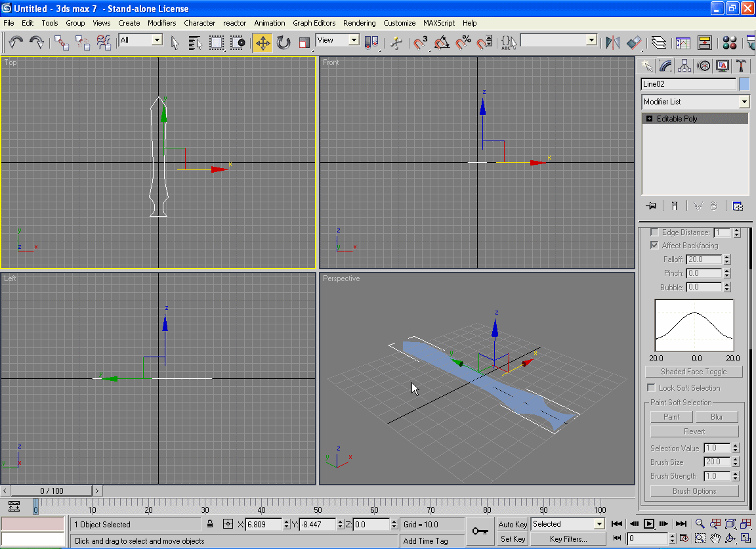Expand the Editable Poly stack entry

click(x=649, y=119)
